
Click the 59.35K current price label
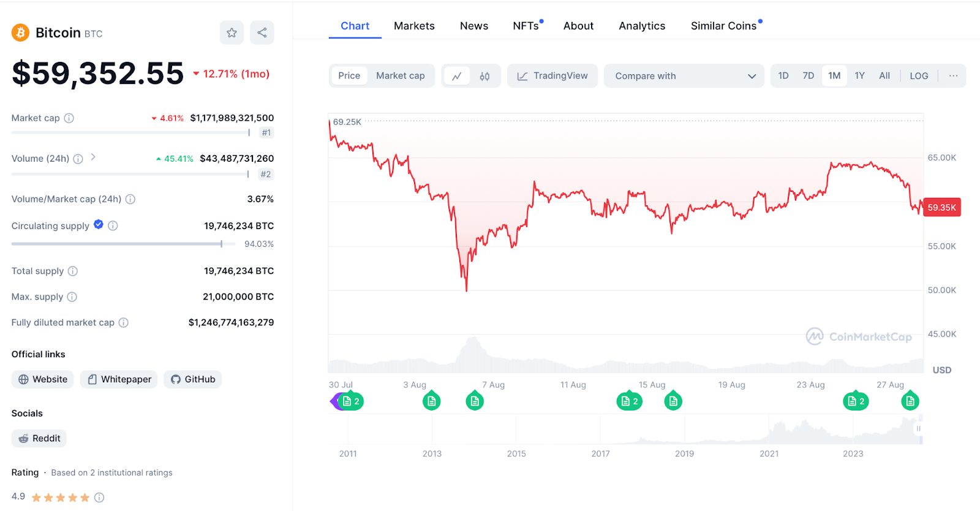coord(942,208)
